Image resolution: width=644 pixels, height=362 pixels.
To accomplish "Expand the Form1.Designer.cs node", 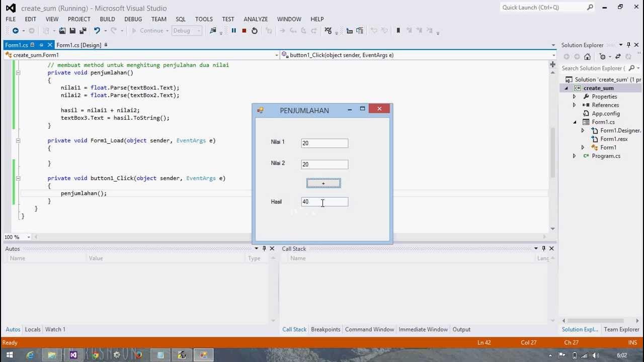I will click(x=583, y=131).
